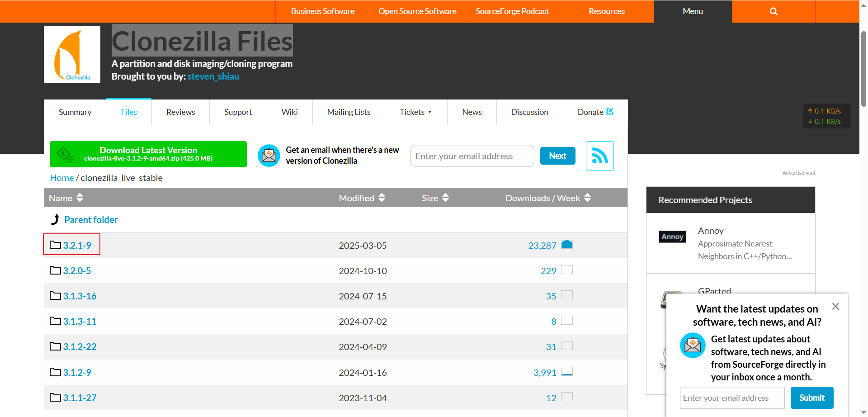Image resolution: width=868 pixels, height=417 pixels.
Task: Click Download Latest Version green button
Action: pos(148,154)
